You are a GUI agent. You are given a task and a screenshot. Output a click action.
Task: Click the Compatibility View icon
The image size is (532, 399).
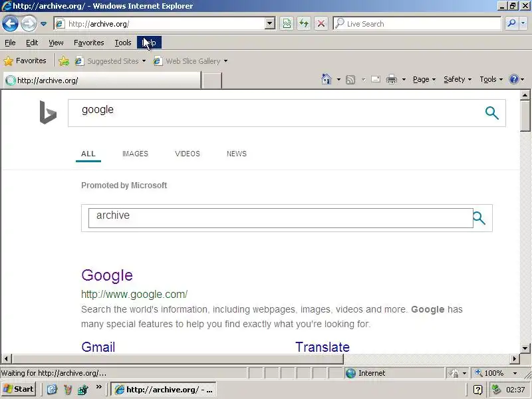[287, 24]
